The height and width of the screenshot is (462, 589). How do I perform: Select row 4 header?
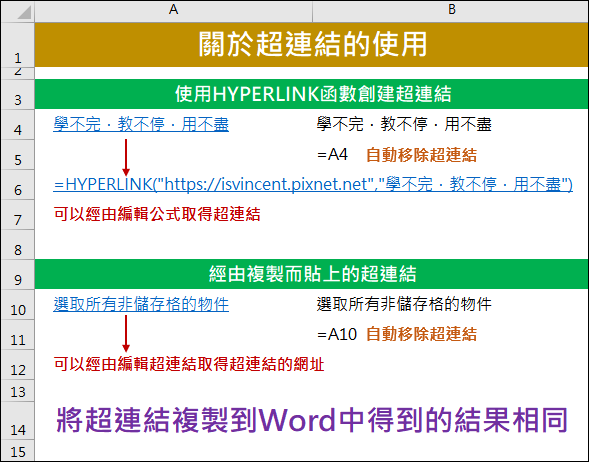18,125
